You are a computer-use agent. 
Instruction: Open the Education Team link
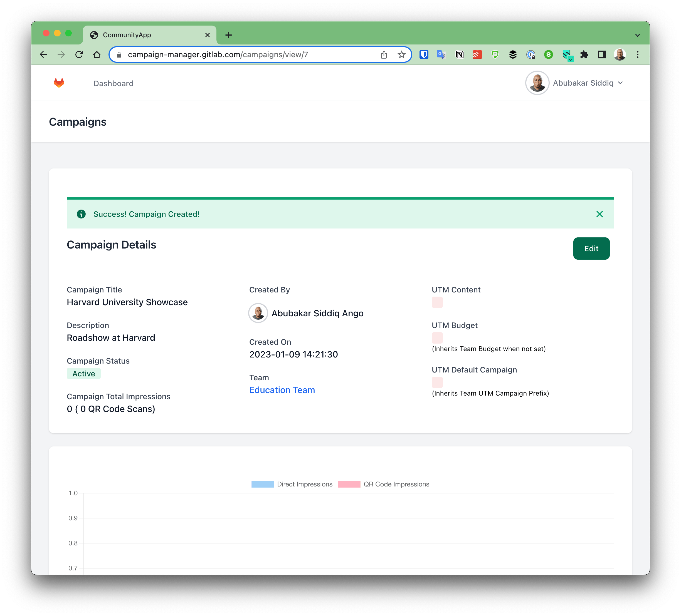(282, 389)
